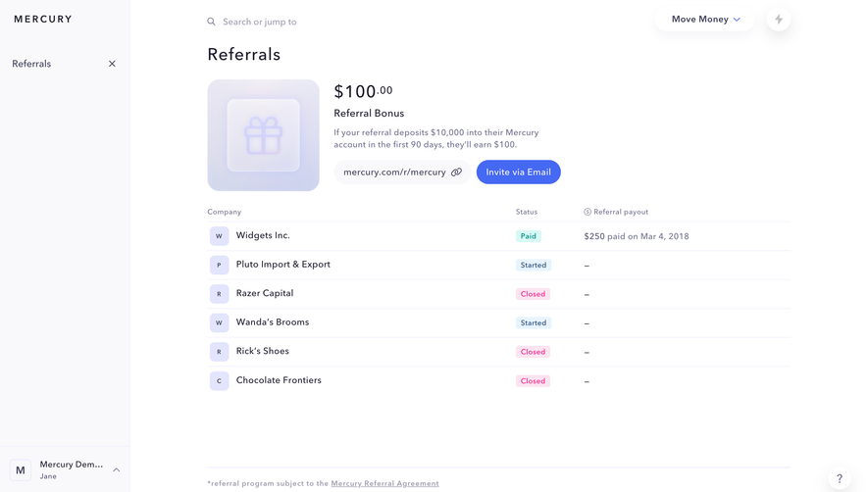
Task: Click Invite via Email button
Action: tap(518, 172)
